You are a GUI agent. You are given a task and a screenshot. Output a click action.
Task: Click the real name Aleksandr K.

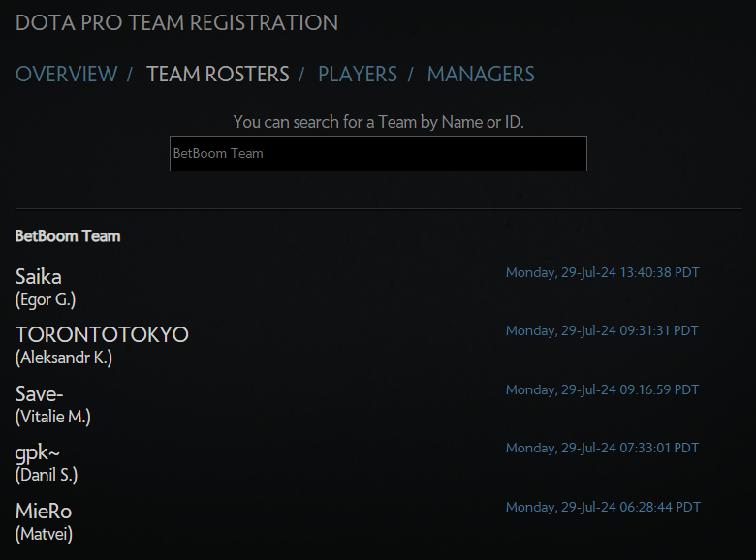64,358
